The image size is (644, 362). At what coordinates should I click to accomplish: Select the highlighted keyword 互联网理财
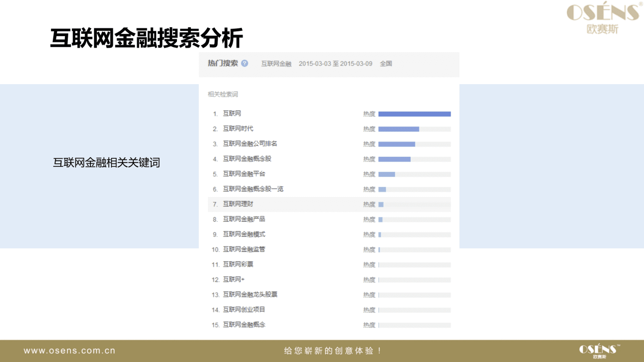[238, 204]
